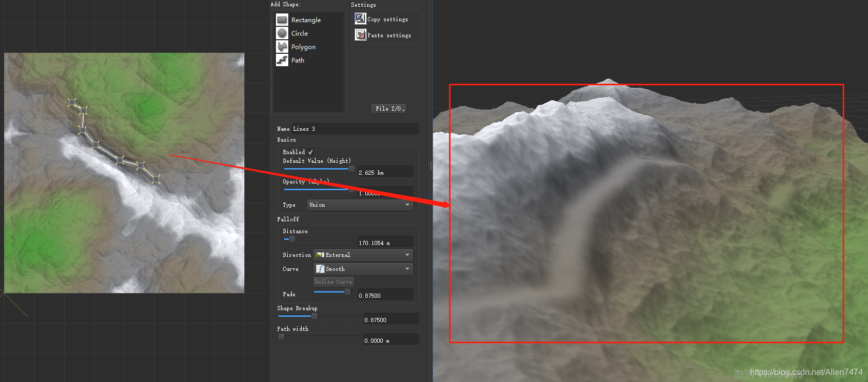The width and height of the screenshot is (868, 382).
Task: Open the File I/O menu
Action: (389, 109)
